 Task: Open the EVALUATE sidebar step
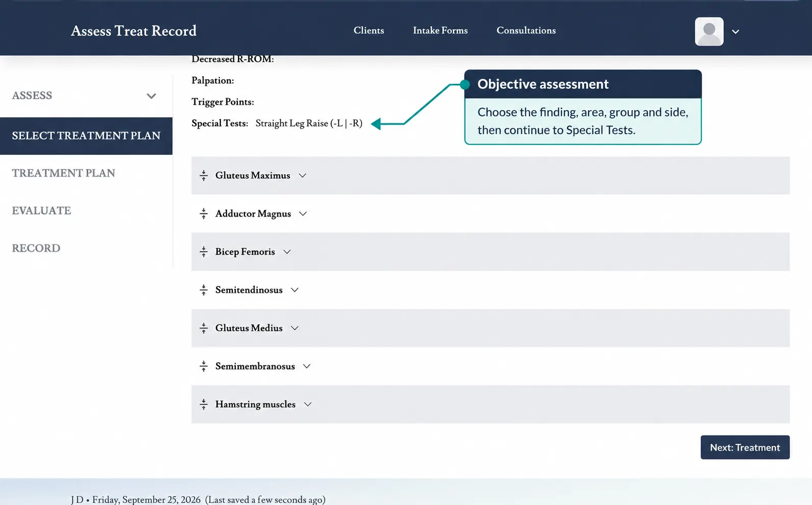[41, 211]
